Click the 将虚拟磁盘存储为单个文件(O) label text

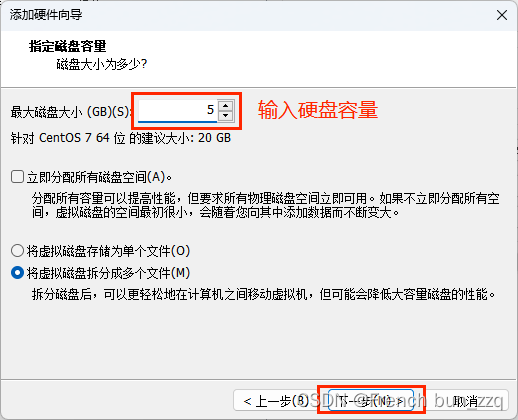point(108,251)
